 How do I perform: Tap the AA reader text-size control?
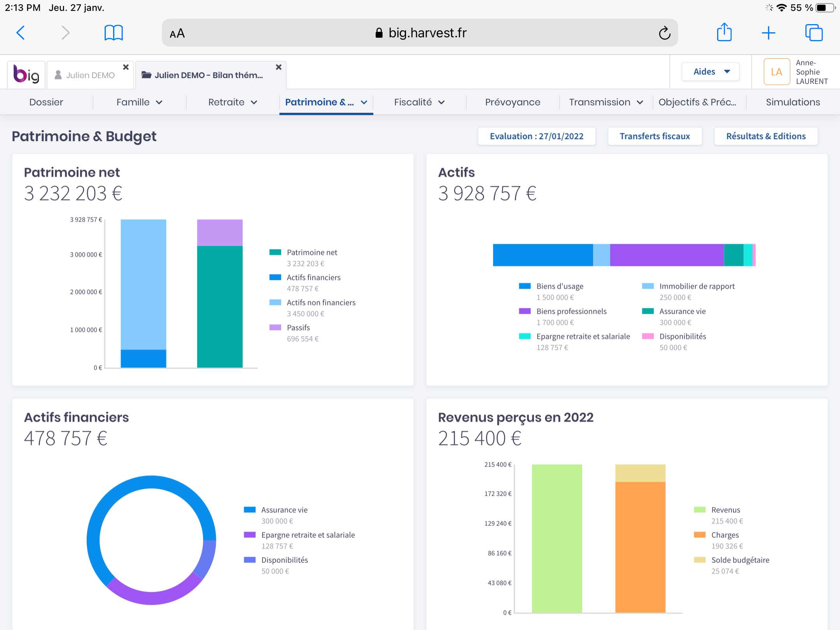(177, 33)
